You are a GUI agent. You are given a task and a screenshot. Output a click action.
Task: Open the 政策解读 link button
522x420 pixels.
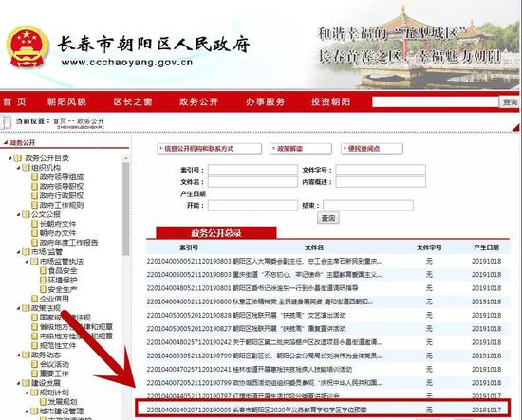tap(301, 149)
